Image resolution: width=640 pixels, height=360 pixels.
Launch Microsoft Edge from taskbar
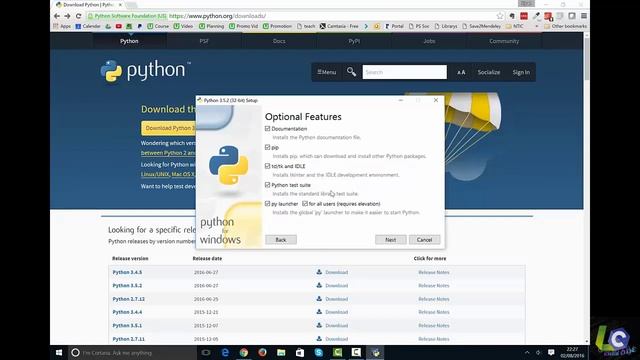coord(225,353)
